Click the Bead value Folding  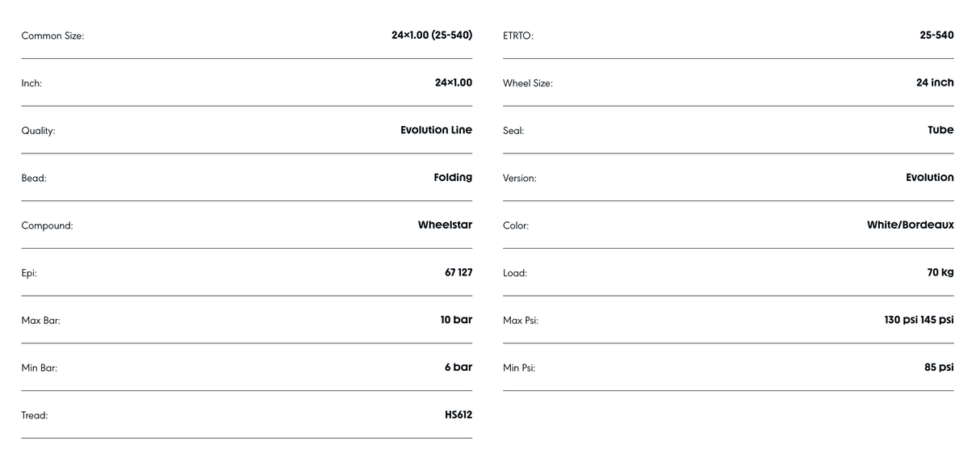(453, 178)
